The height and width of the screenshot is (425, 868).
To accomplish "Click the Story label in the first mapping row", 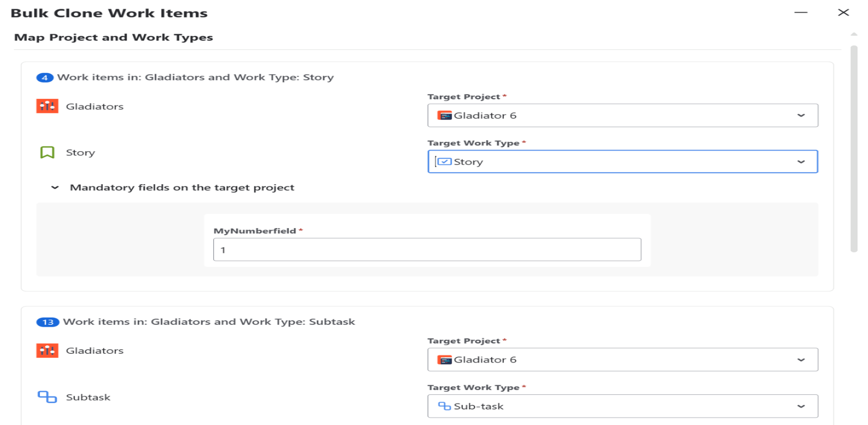I will click(x=80, y=152).
